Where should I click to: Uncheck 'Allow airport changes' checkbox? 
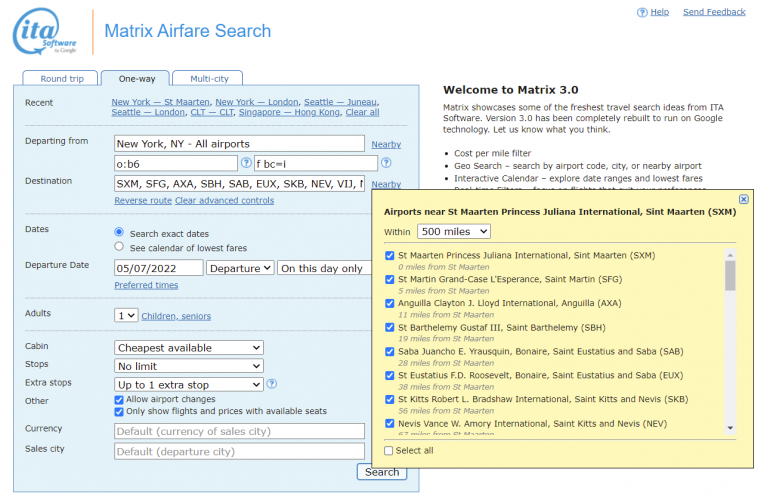coord(120,399)
